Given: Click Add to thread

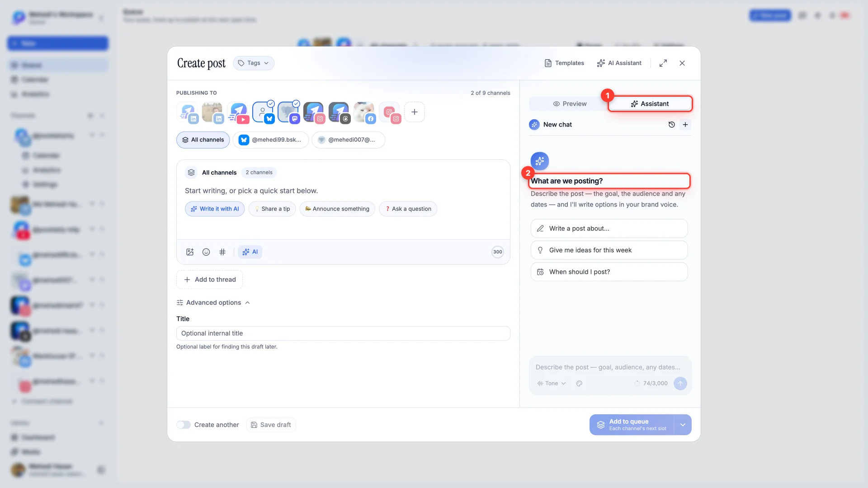Looking at the screenshot, I should (209, 280).
